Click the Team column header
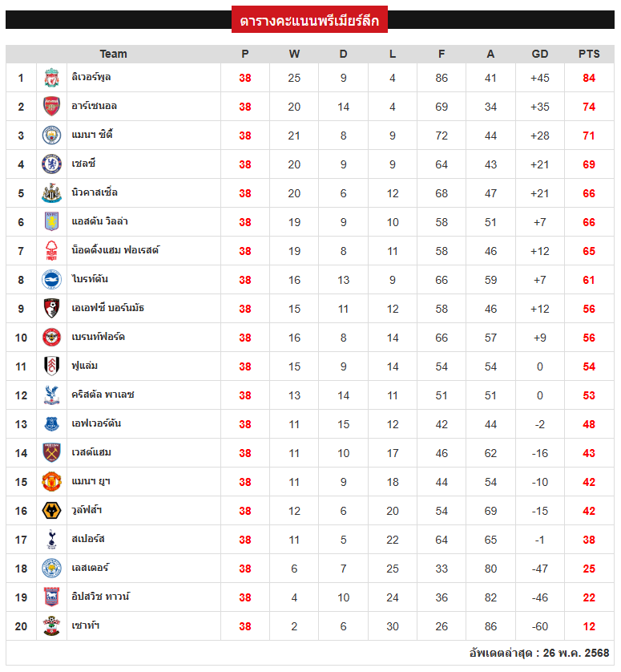Image resolution: width=621 pixels, height=672 pixels. [x=114, y=54]
